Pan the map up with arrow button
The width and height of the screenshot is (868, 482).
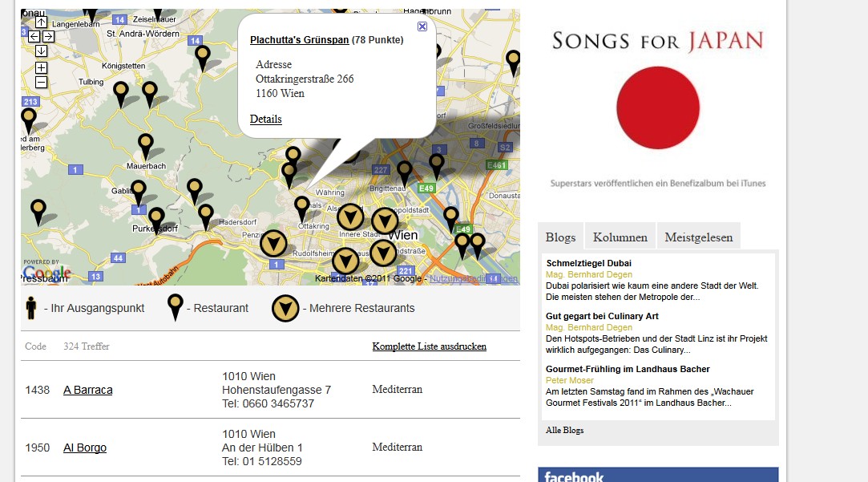[41, 22]
